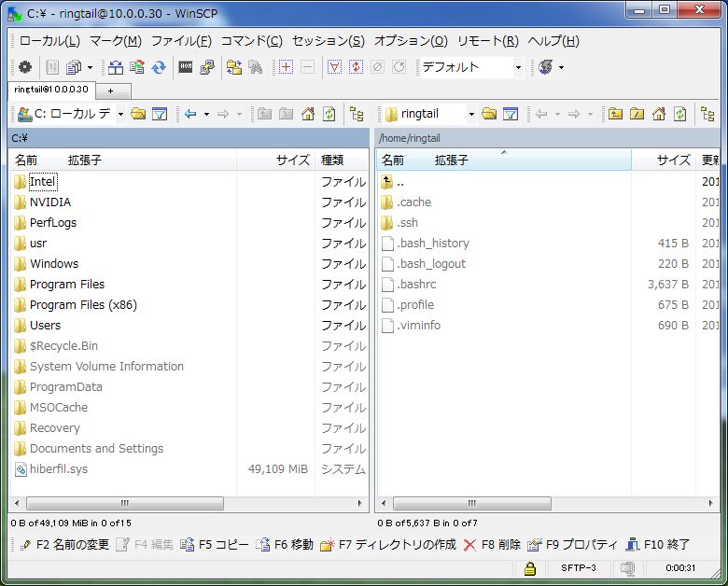This screenshot has height=586, width=728.
Task: Click the lock encryption icon in status bar
Action: [x=530, y=568]
